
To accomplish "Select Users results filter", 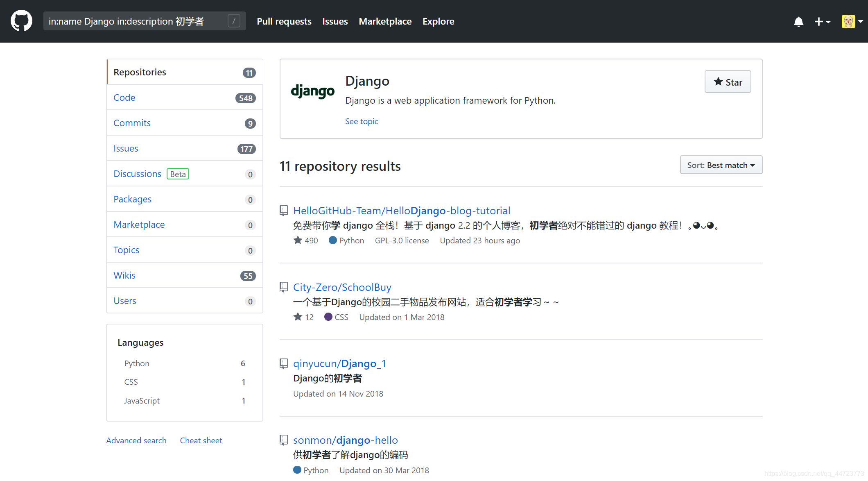I will 185,301.
